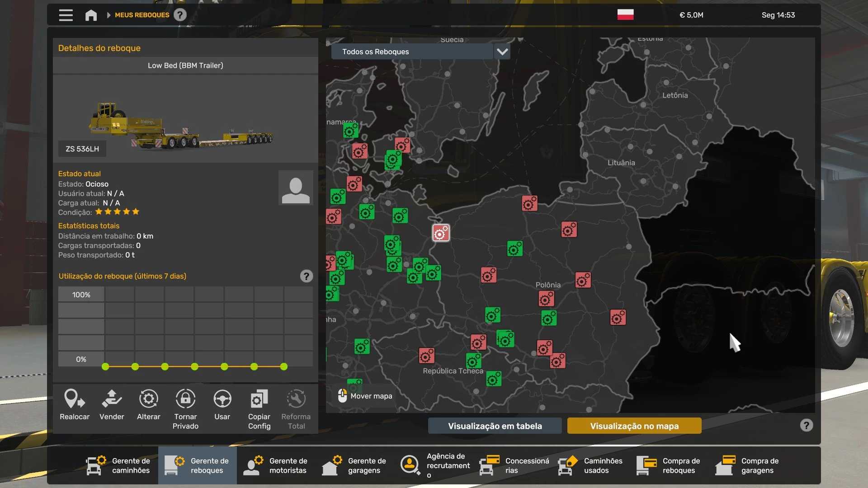Select Visualização no mapa view
Viewport: 868px width, 488px height.
(634, 426)
